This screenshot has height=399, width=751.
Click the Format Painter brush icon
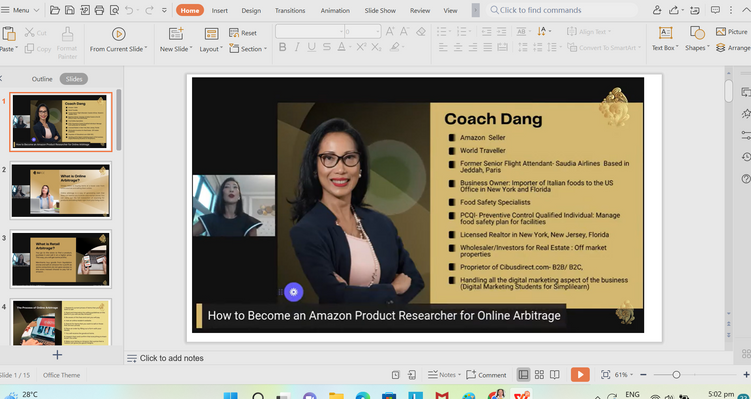point(67,34)
